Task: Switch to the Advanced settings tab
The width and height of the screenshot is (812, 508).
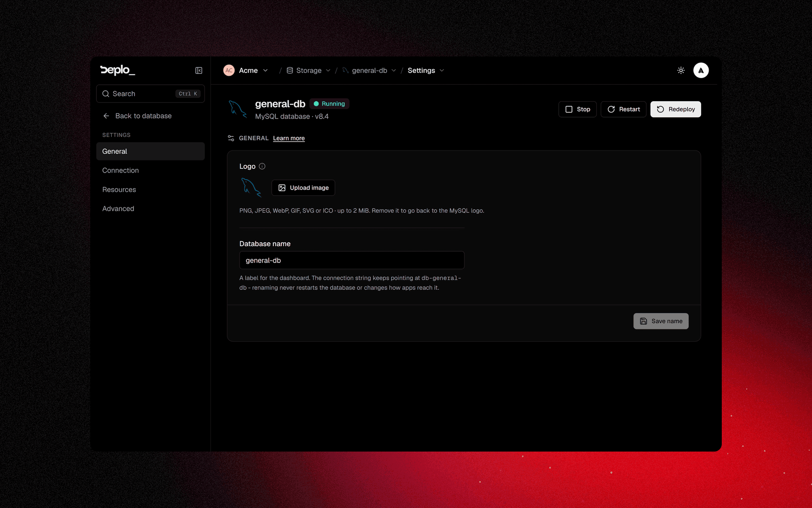Action: 150,209
